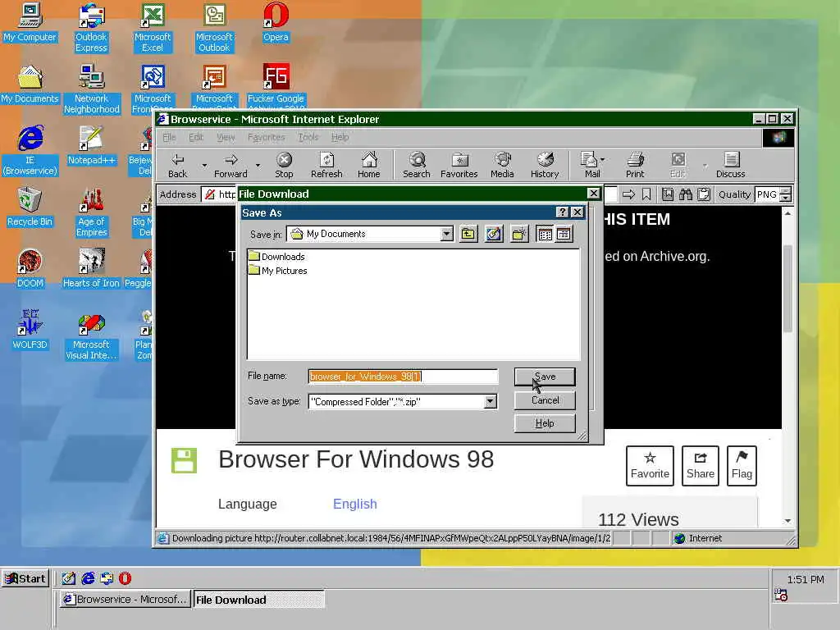Open the Forward button history dropdown arrow
The image size is (840, 630).
258,166
